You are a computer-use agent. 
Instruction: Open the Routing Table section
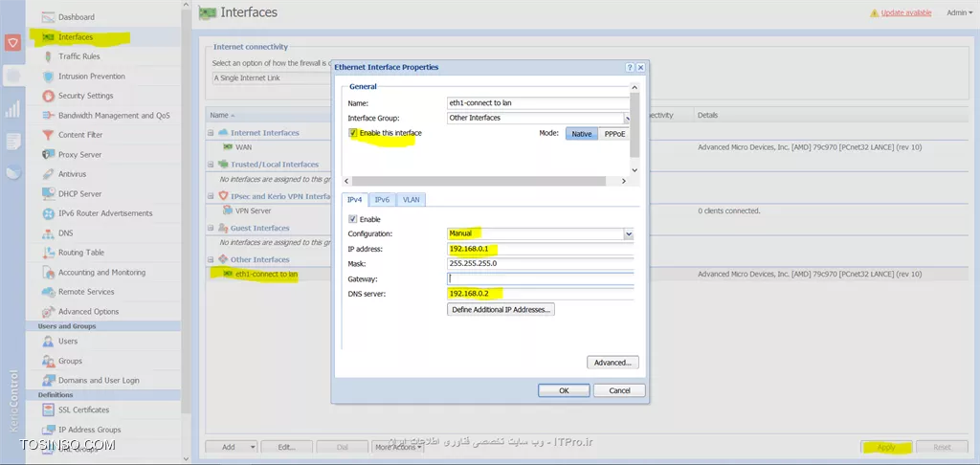click(x=81, y=253)
